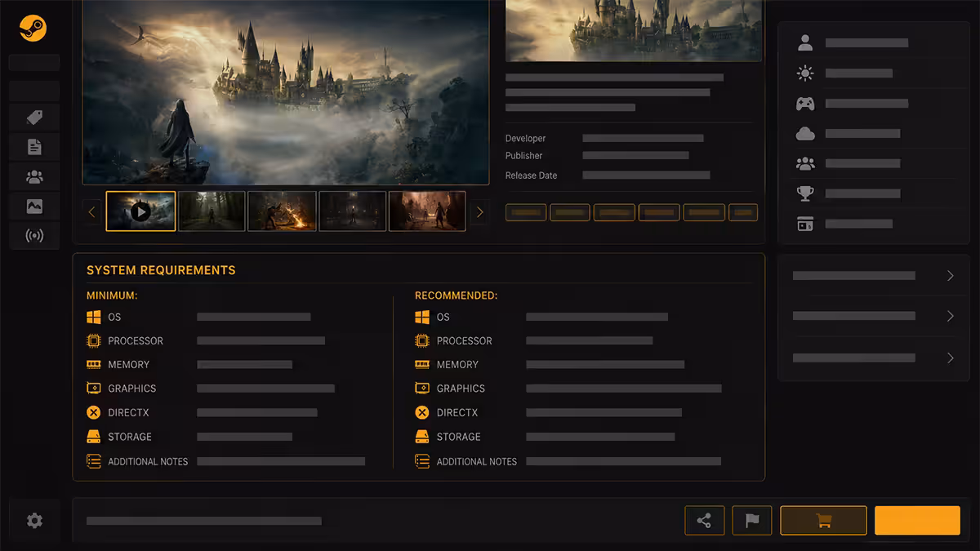Click list icon beside Recommended ADDITIONAL NOTES

pos(422,461)
